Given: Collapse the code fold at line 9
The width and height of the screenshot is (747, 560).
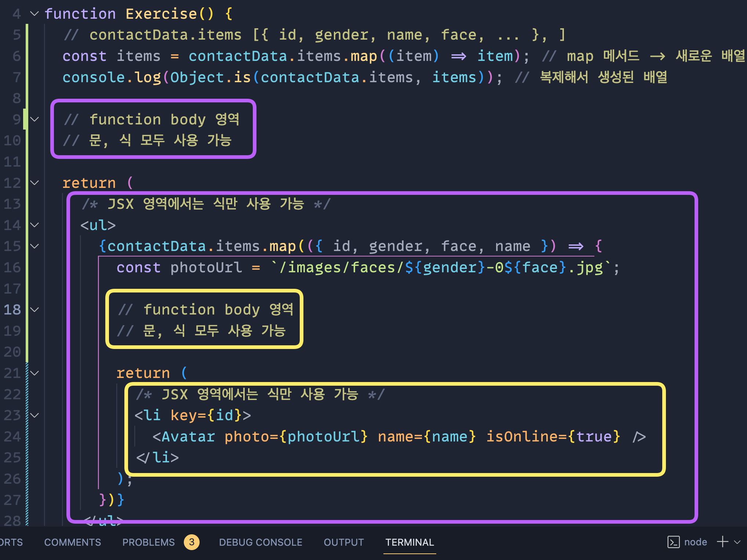Looking at the screenshot, I should point(34,119).
